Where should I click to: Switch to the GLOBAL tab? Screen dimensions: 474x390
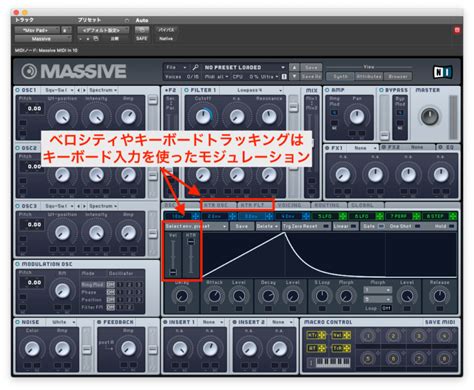pos(366,205)
